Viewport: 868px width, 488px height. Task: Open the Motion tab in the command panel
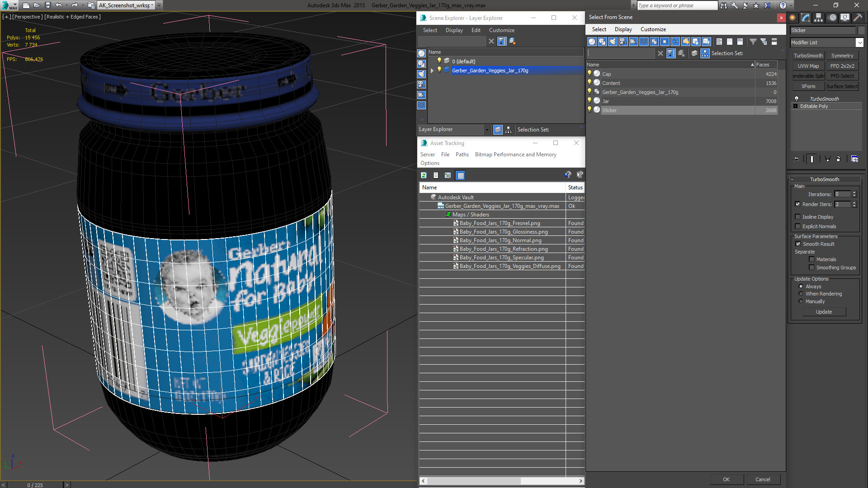(x=832, y=18)
